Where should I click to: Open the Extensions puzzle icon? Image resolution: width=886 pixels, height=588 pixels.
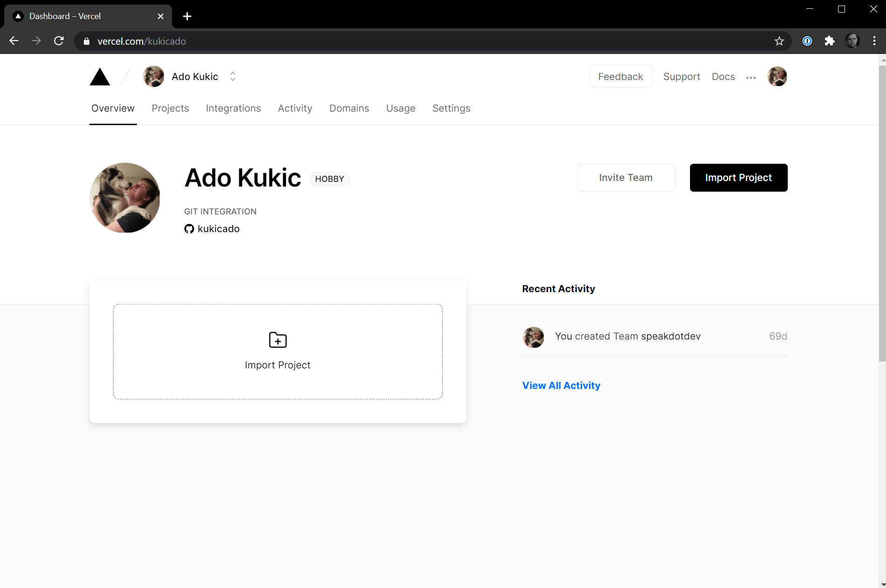pos(830,41)
